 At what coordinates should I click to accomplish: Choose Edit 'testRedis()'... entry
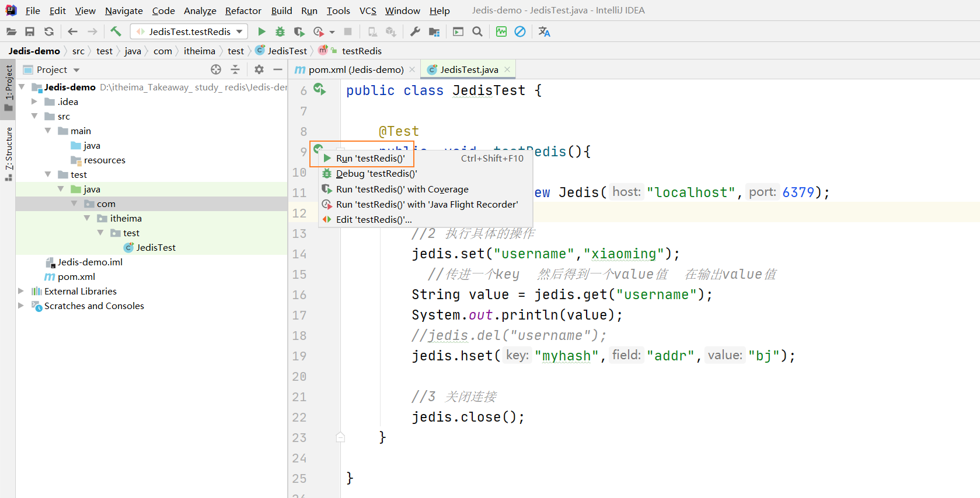click(x=426, y=219)
